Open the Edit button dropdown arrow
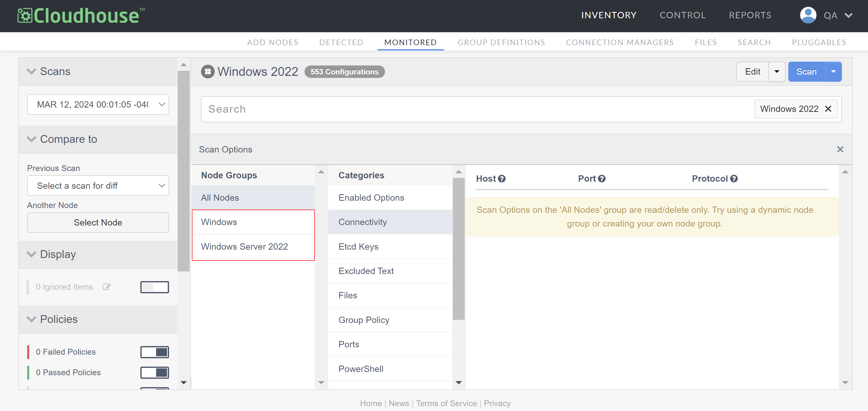This screenshot has width=868, height=411. pyautogui.click(x=777, y=72)
